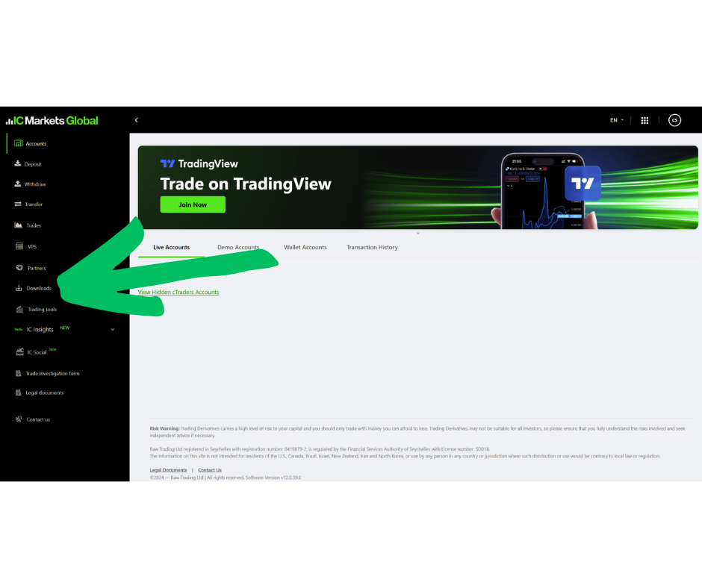The height and width of the screenshot is (588, 702).
Task: Click the Contact us phone icon
Action: click(x=19, y=419)
